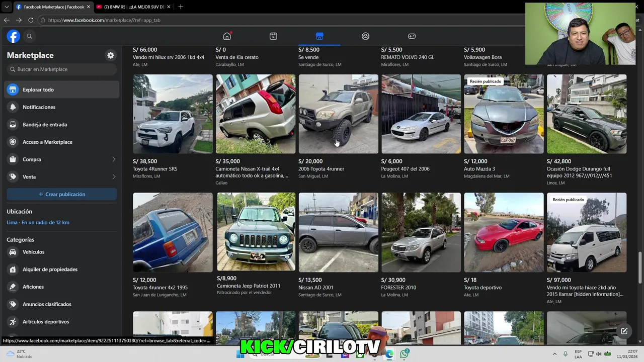Viewport: 644px width, 362px height.
Task: Click the browser address bar URL
Action: (104, 20)
